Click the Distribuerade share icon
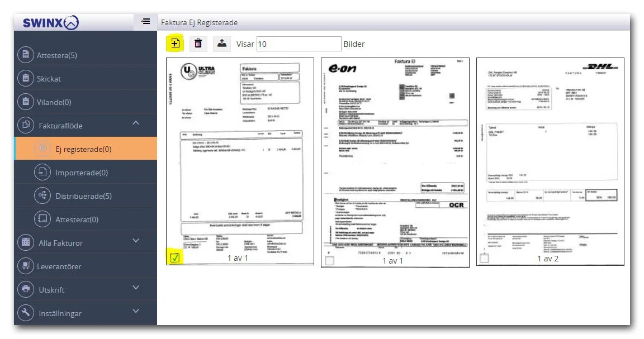The height and width of the screenshot is (339, 644). [42, 195]
